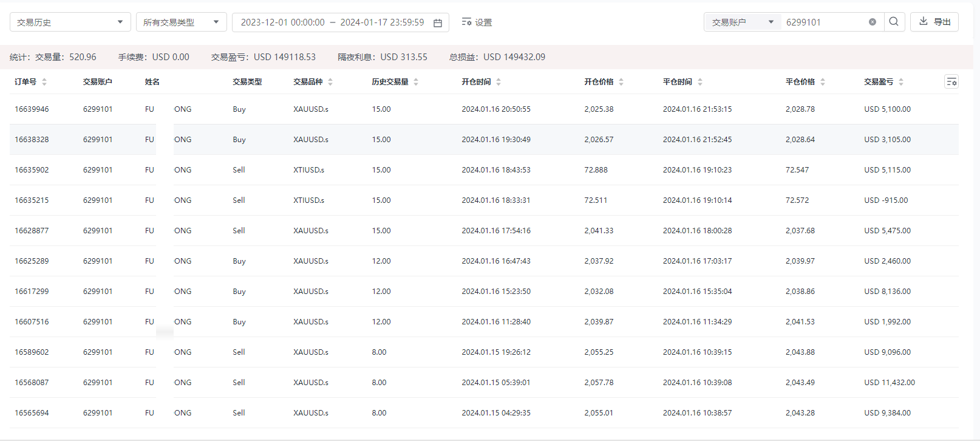Sort by open time column
This screenshot has width=980, height=441.
click(x=499, y=82)
